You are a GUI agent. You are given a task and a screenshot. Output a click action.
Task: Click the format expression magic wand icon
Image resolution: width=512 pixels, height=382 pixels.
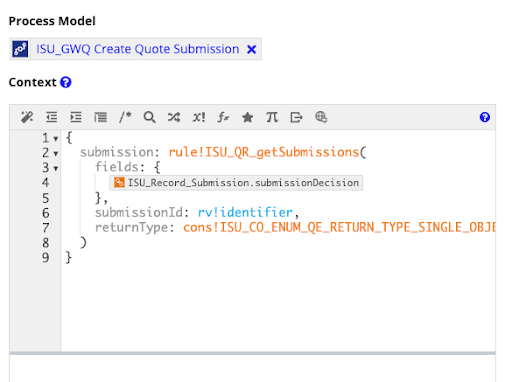click(x=27, y=117)
